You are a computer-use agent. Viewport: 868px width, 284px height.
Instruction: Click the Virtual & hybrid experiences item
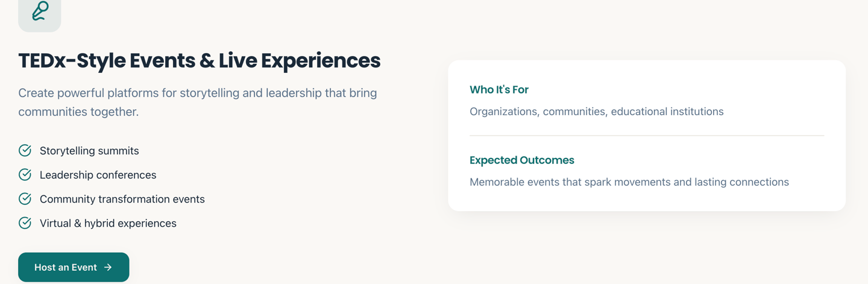point(108,223)
